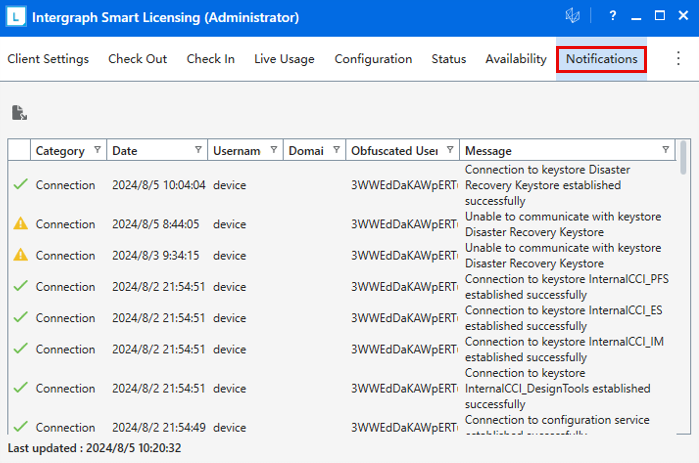Click the warning icon on the 9:34:15 row
Screen dimensions: 699x463
(x=19, y=255)
